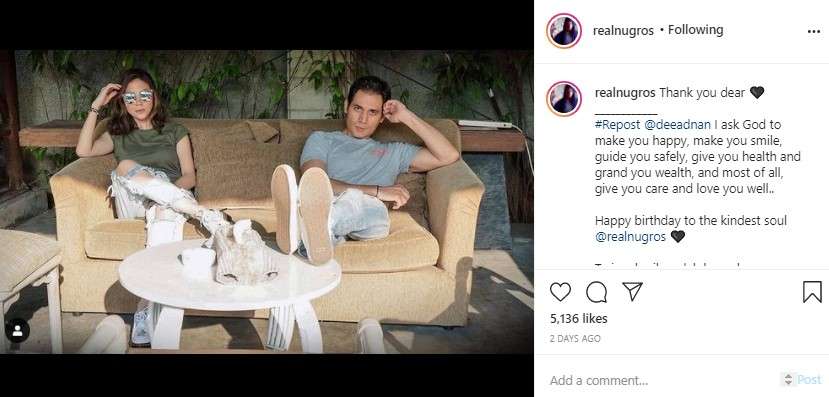Open comments with the speech bubble icon
Viewport: 829px width, 397px height.
point(596,292)
